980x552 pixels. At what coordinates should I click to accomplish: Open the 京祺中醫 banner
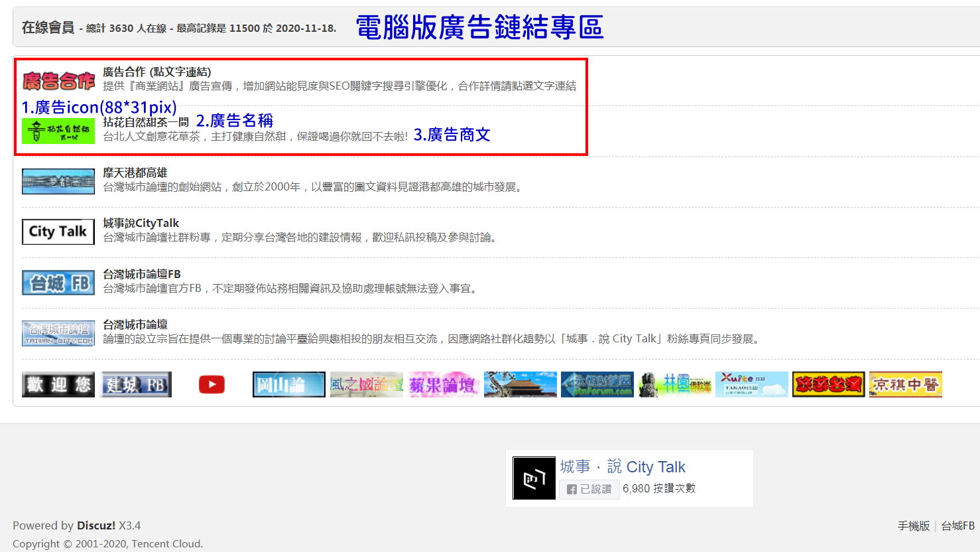[906, 385]
